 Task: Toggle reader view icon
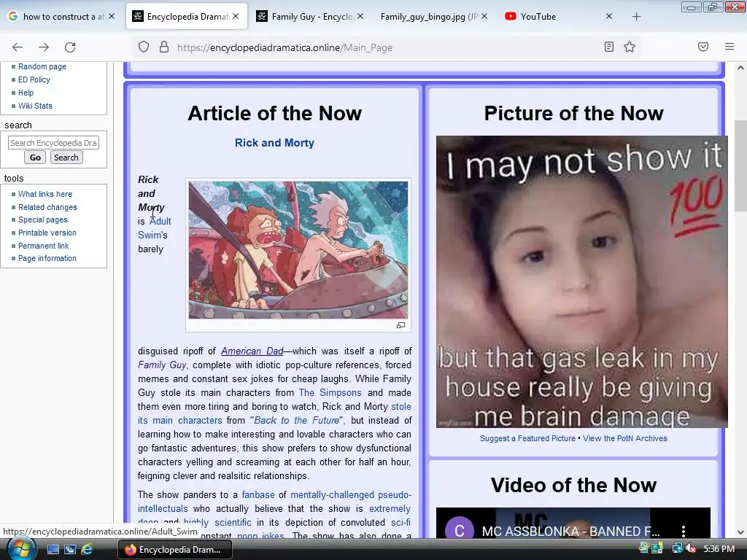click(609, 47)
